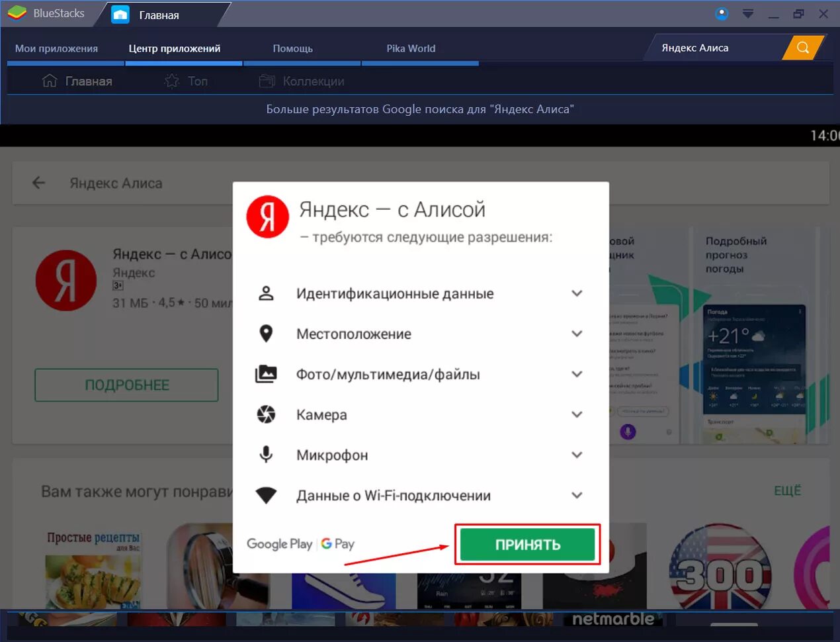The width and height of the screenshot is (840, 642).
Task: Click the Местоположение permission text
Action: tap(354, 334)
